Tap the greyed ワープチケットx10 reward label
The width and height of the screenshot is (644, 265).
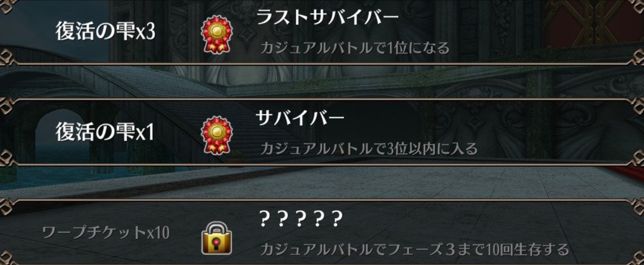click(106, 233)
